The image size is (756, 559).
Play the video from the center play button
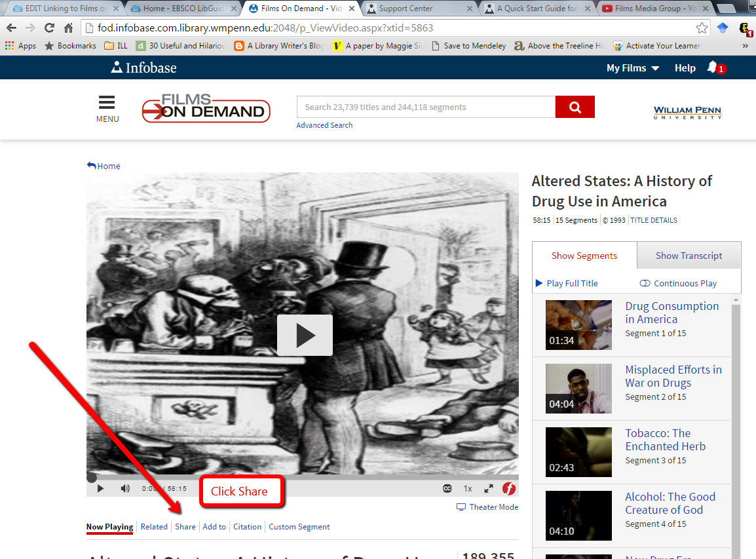point(304,335)
